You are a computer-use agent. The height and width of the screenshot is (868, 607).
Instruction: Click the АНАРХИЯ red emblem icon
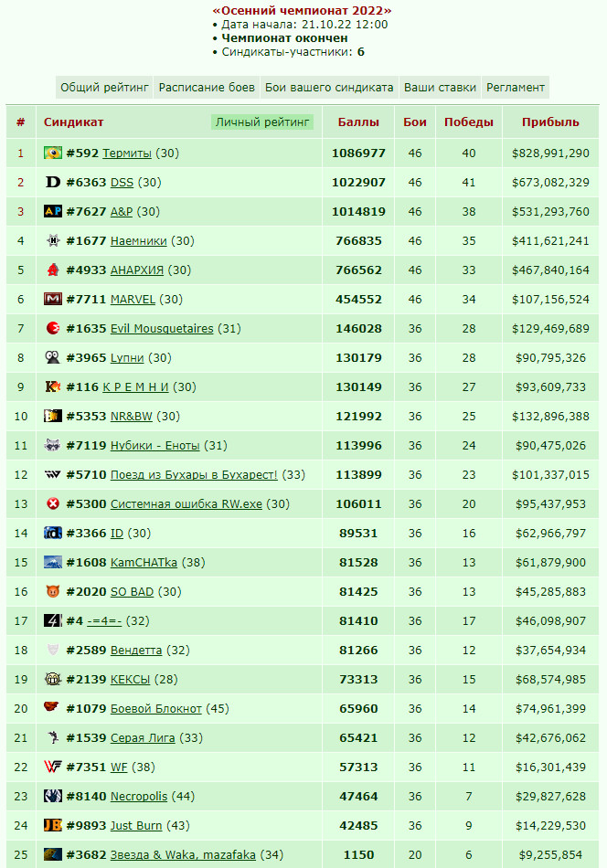tap(53, 270)
